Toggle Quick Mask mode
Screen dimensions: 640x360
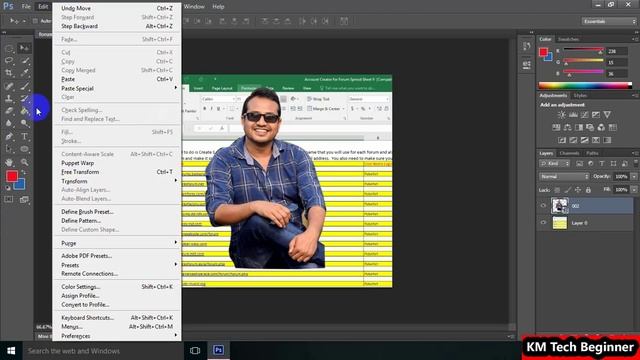pyautogui.click(x=9, y=199)
